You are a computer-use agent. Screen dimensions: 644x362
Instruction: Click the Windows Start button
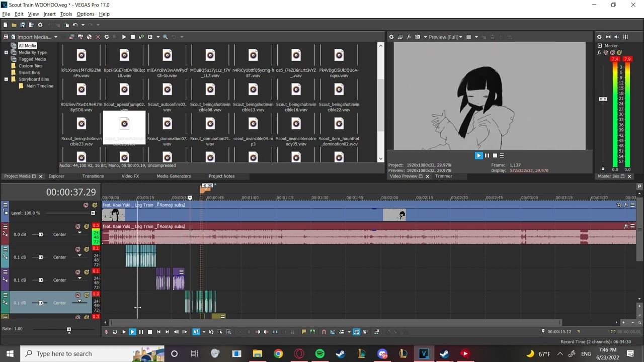pos(10,353)
